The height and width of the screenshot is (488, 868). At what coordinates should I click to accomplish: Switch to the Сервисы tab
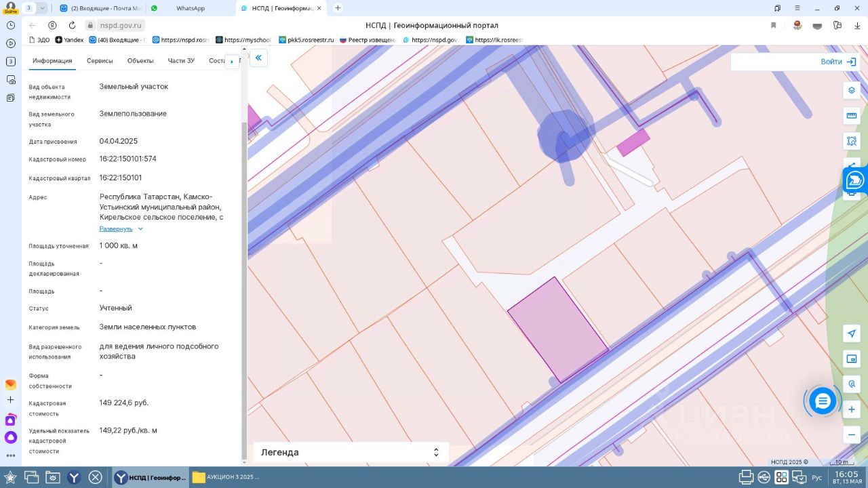pos(100,60)
